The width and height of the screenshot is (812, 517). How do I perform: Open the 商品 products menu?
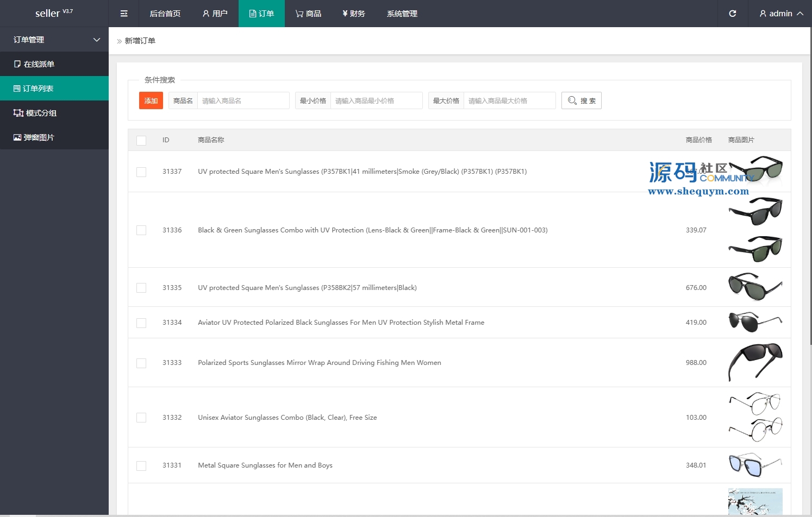pyautogui.click(x=308, y=14)
